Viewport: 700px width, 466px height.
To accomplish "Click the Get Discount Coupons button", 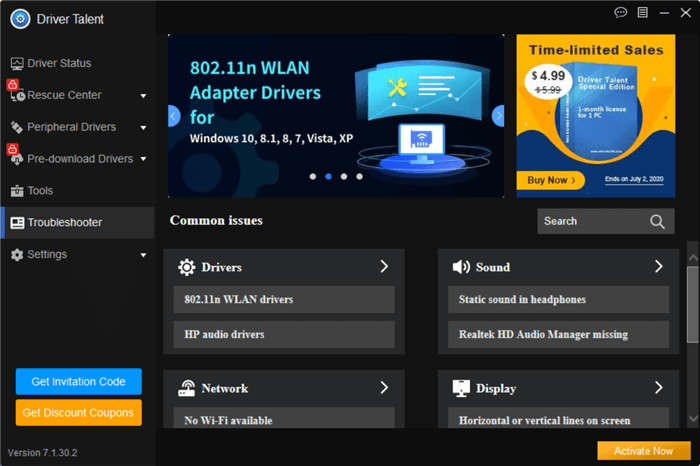I will click(x=79, y=412).
